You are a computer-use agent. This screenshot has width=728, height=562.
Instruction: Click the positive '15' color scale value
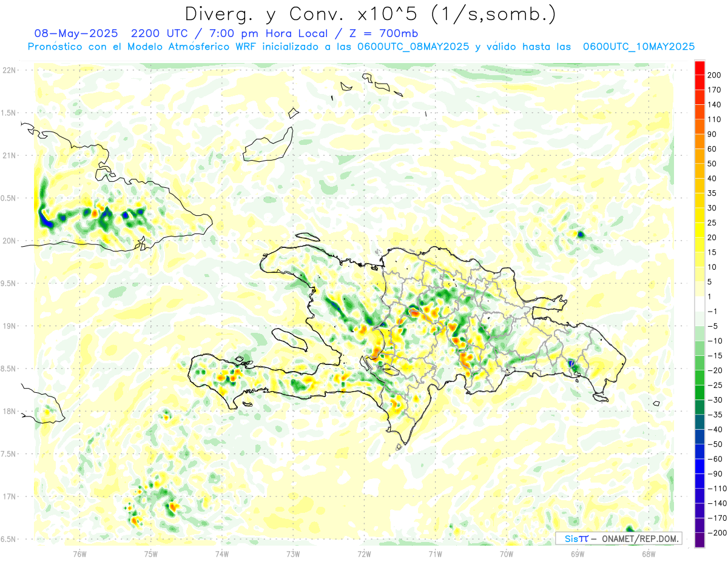(712, 252)
